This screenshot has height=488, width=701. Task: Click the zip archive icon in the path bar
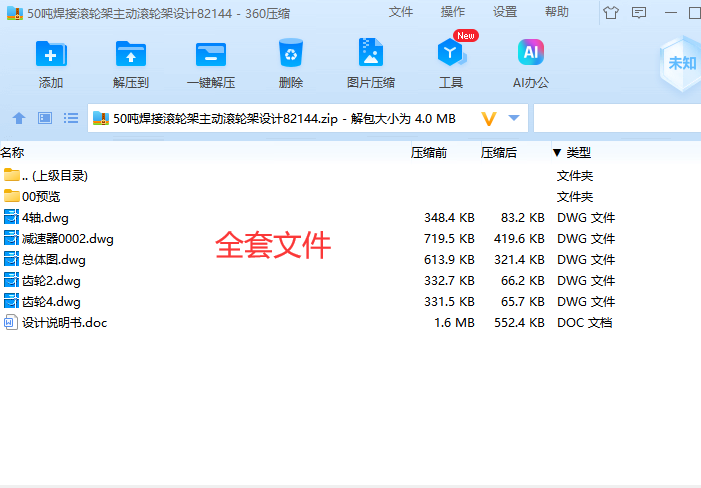tap(101, 118)
